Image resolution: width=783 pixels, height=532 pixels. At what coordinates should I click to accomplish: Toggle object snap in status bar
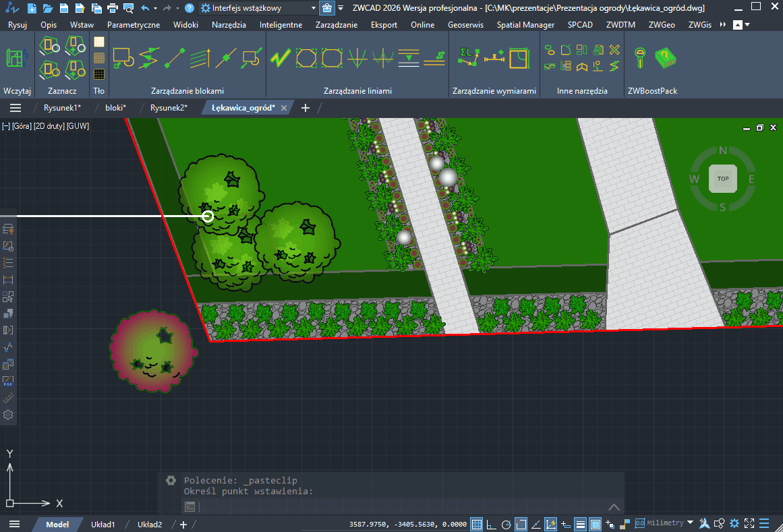click(521, 524)
